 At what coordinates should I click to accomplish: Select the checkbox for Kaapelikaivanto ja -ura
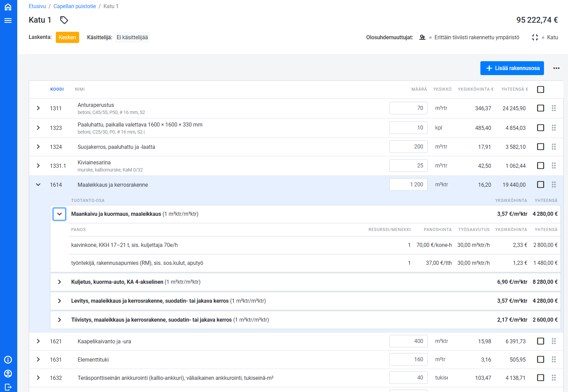click(x=540, y=341)
